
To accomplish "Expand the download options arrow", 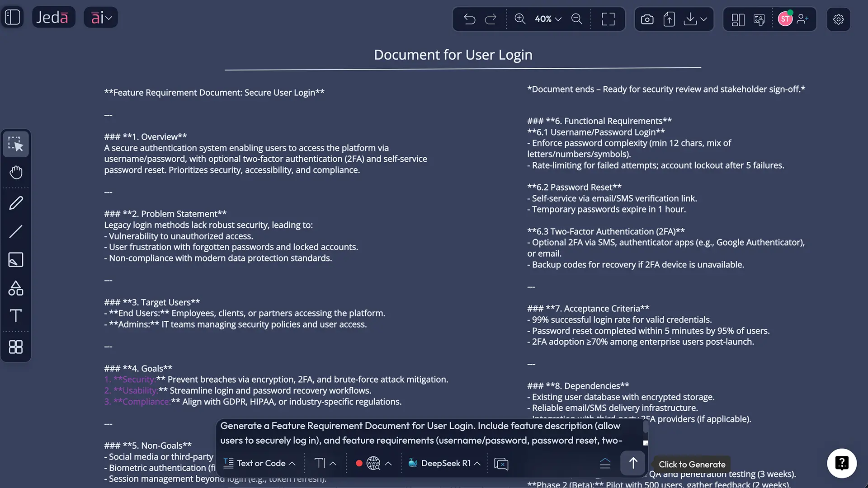I will [703, 19].
